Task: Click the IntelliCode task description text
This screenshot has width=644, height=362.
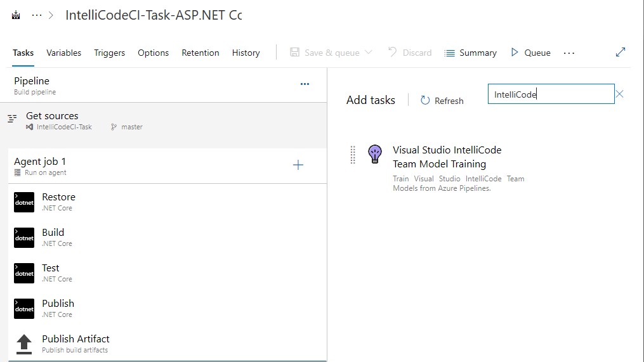Action: click(x=458, y=183)
